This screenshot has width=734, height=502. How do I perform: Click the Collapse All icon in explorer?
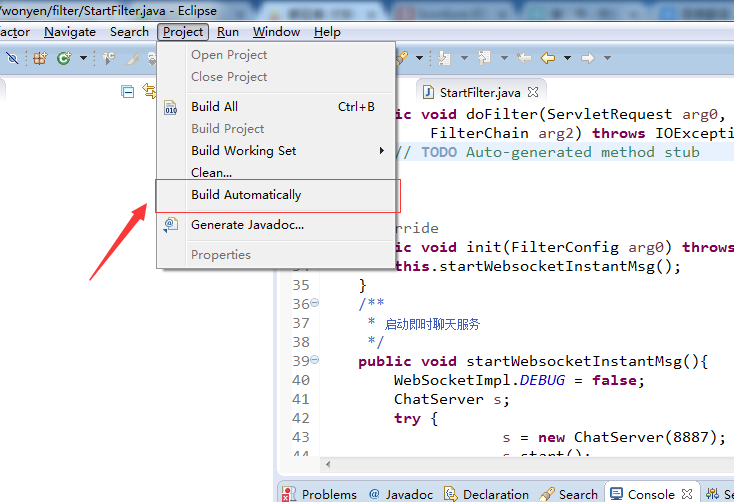click(x=127, y=91)
